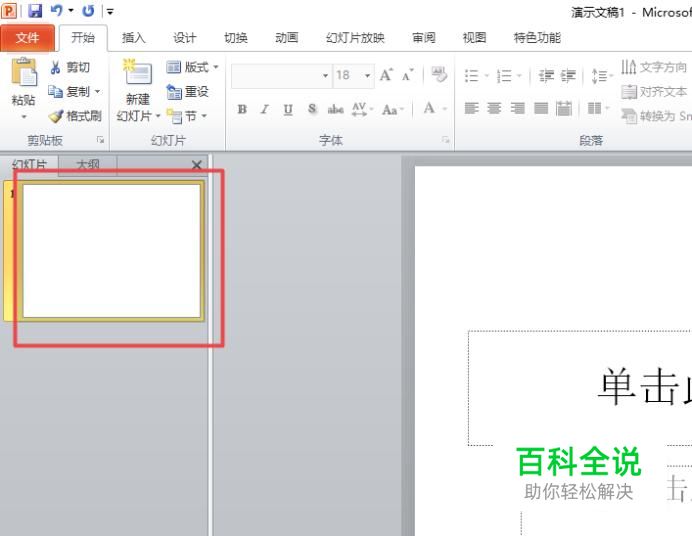Click the 粘贴 paste clipboard icon
Screen dimensions: 692x536
24,72
